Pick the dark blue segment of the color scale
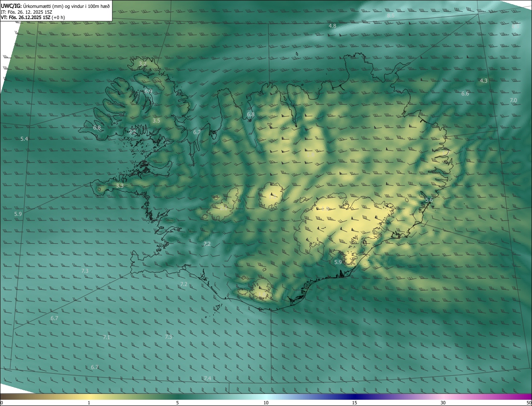This screenshot has height=406, width=532. [355, 396]
